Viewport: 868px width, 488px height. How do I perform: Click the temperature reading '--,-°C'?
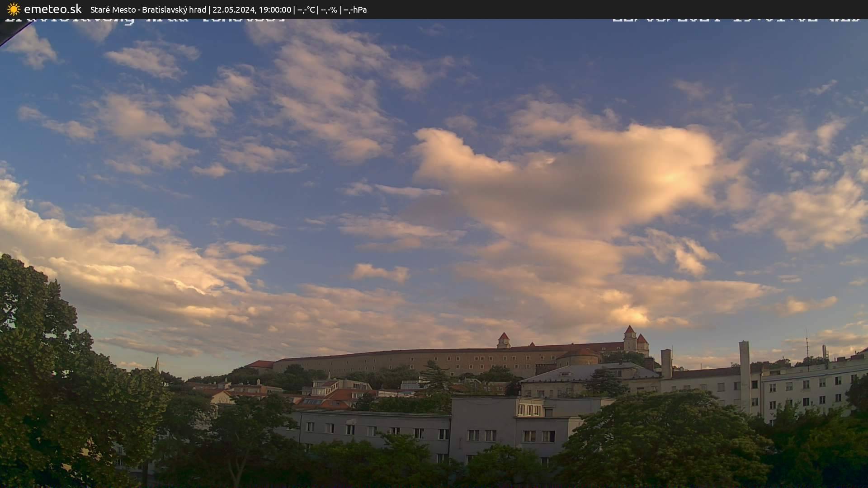coord(306,9)
